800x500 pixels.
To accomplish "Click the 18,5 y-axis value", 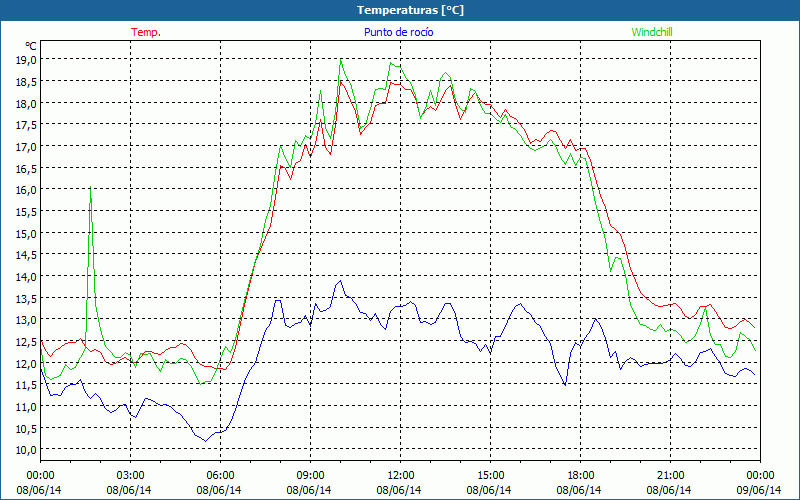I will point(27,82).
